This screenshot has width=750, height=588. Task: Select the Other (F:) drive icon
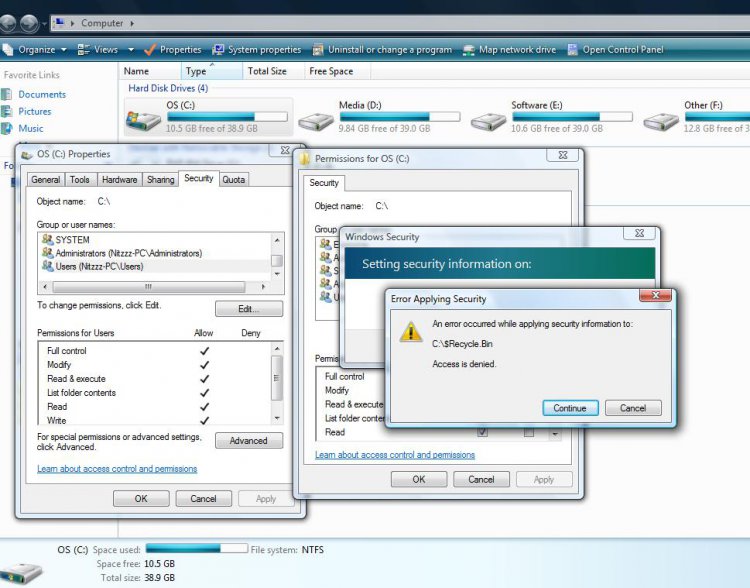(661, 122)
